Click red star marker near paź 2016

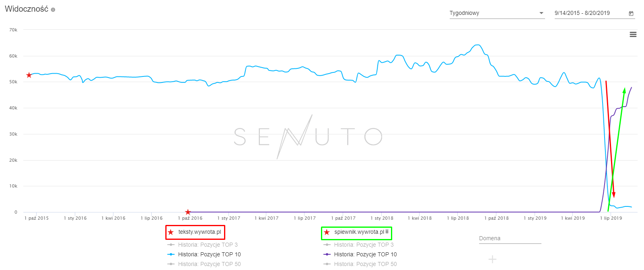tap(188, 212)
